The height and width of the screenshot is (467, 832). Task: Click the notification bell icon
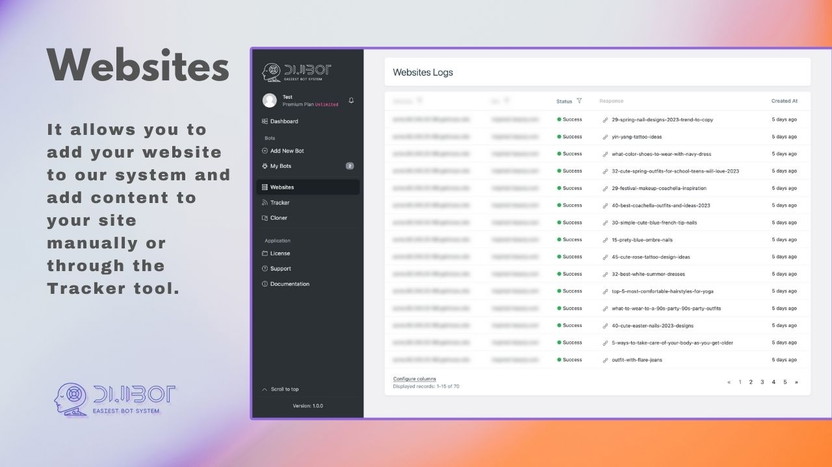tap(351, 100)
